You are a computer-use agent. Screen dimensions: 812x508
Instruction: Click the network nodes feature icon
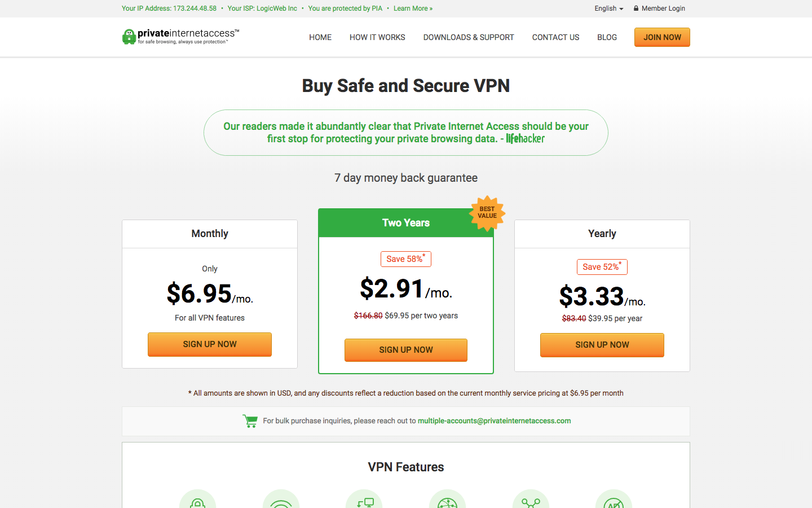(531, 499)
